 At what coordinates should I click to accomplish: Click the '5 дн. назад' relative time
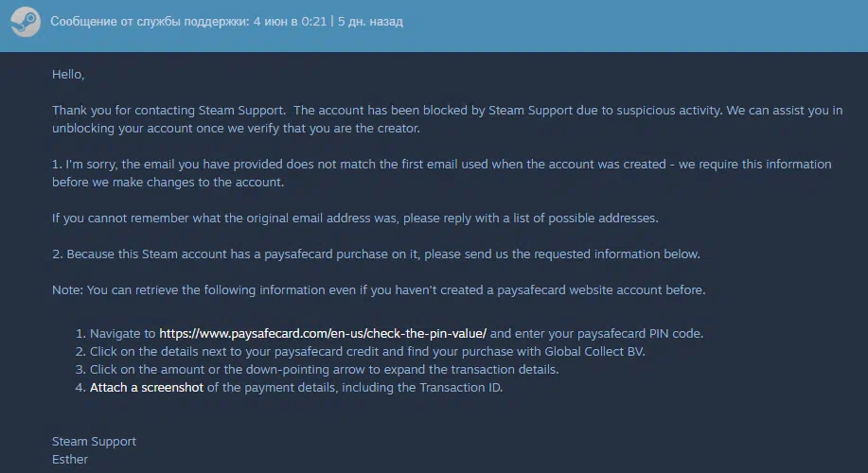point(370,22)
